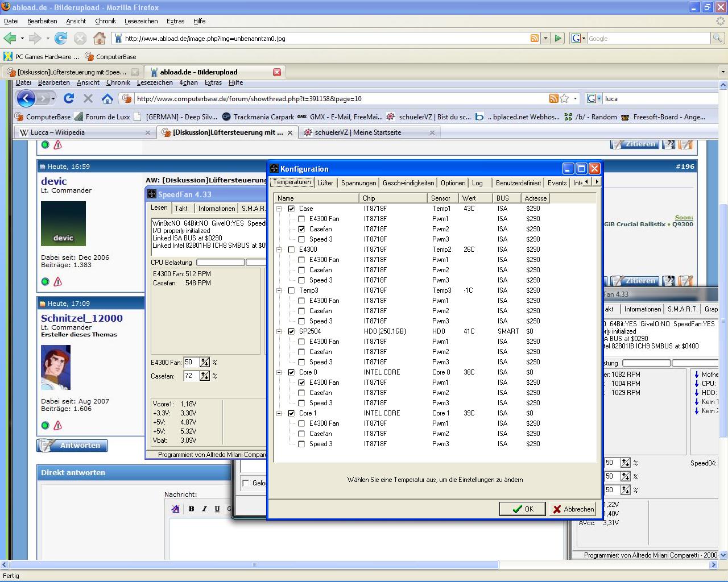Check the Temp3 temperature checkbox

coord(291,290)
